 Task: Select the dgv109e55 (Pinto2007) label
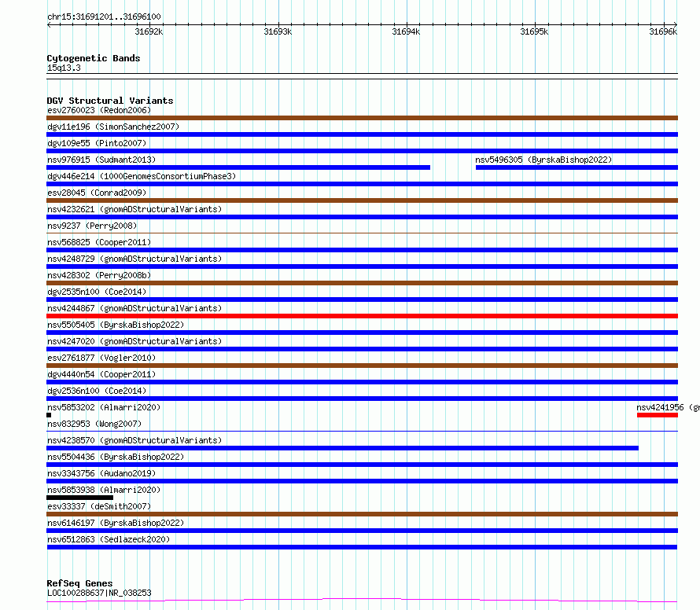coord(97,143)
